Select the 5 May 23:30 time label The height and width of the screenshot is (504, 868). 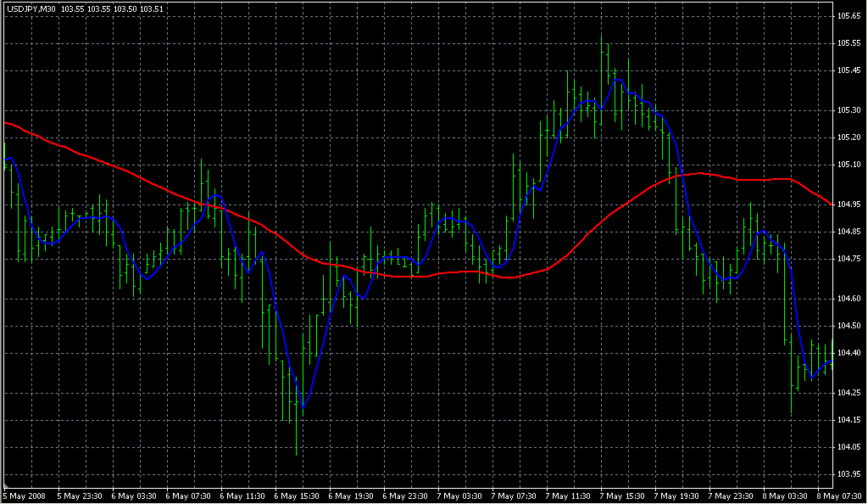[80, 496]
